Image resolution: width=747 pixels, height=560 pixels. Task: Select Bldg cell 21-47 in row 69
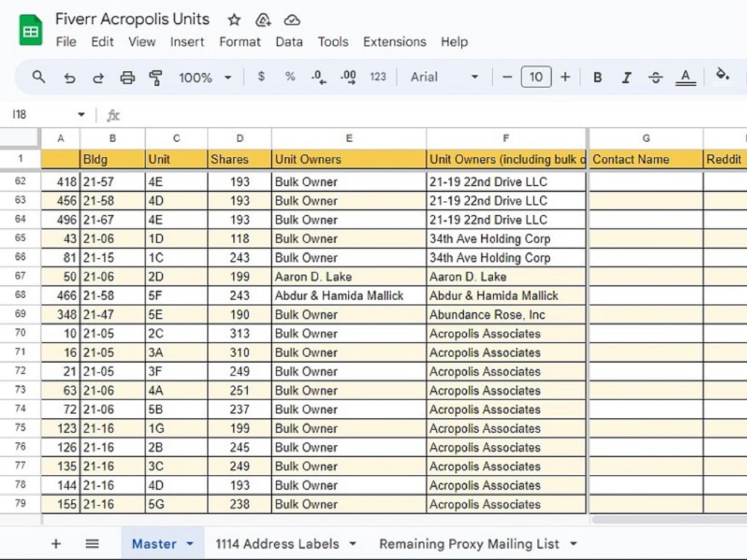tap(113, 315)
